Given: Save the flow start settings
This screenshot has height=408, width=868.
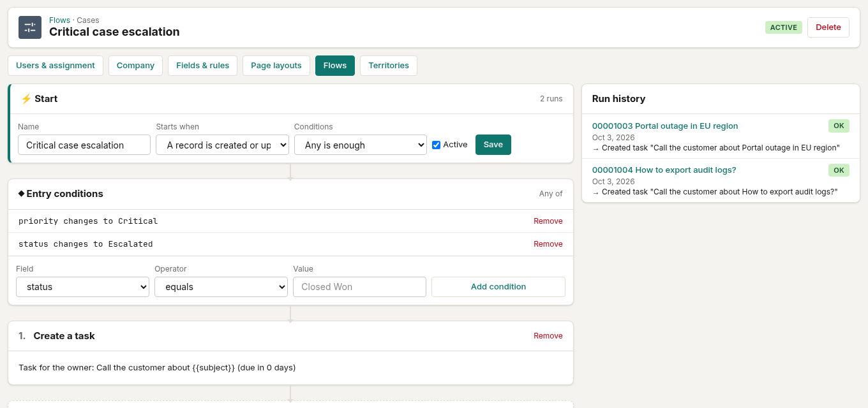Looking at the screenshot, I should 493,145.
